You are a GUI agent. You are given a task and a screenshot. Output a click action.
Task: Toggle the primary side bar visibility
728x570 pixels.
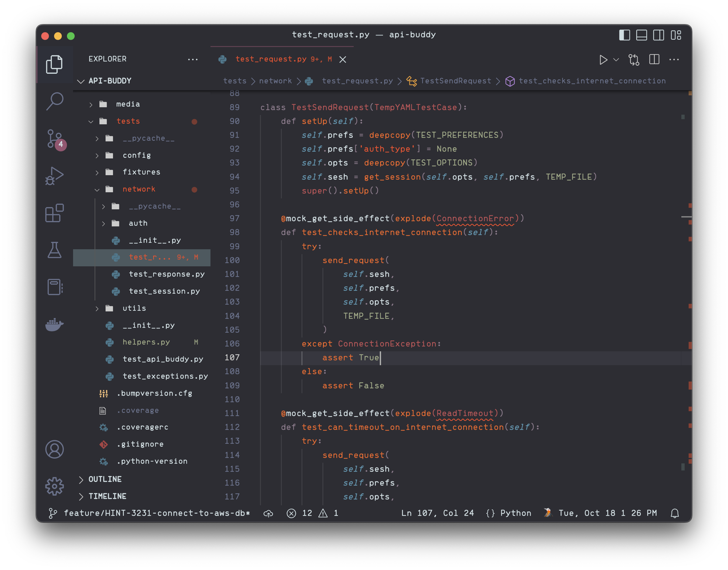pos(624,35)
